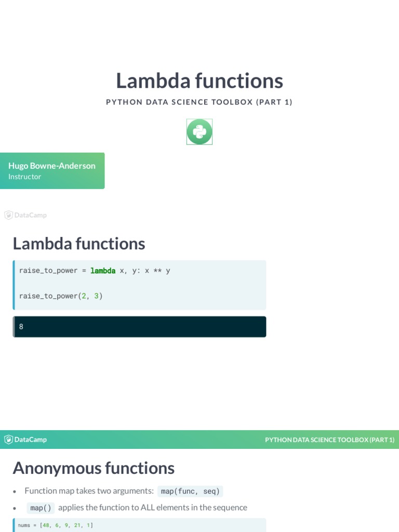Click the faded DataCamp shield icon
This screenshot has width=399, height=532.
[8, 215]
